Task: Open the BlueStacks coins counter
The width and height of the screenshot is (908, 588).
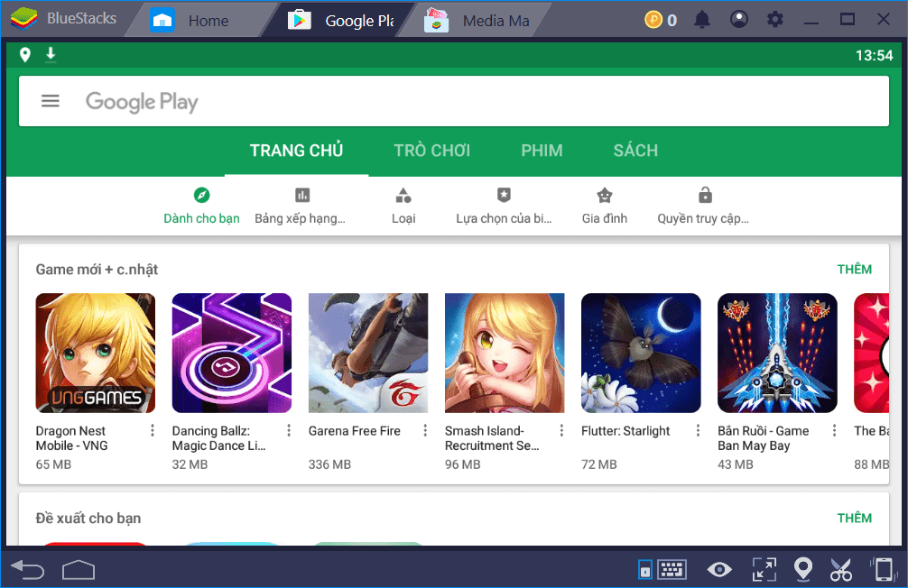Action: point(661,20)
